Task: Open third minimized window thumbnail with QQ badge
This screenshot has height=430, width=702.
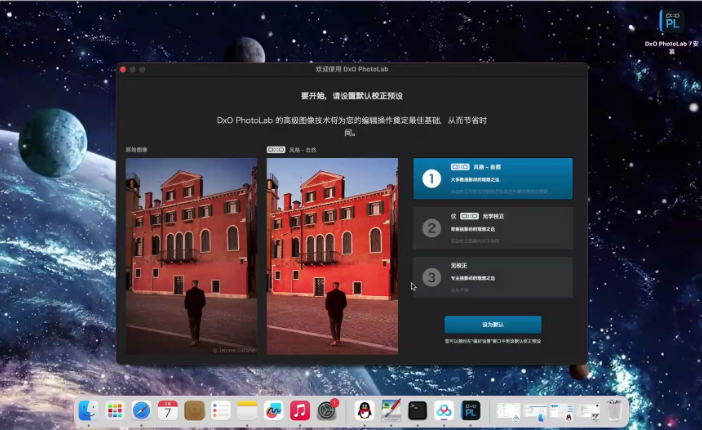Action: 562,412
